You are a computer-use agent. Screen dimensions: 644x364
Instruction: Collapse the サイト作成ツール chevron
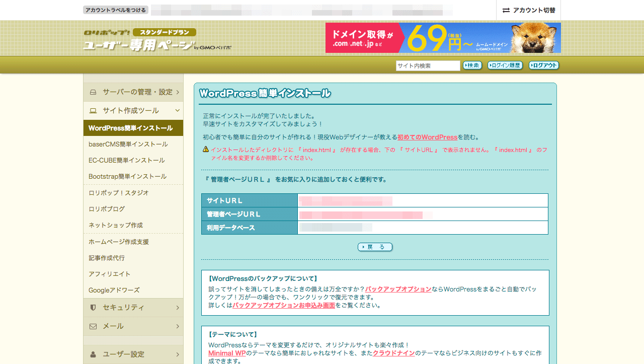tap(178, 111)
